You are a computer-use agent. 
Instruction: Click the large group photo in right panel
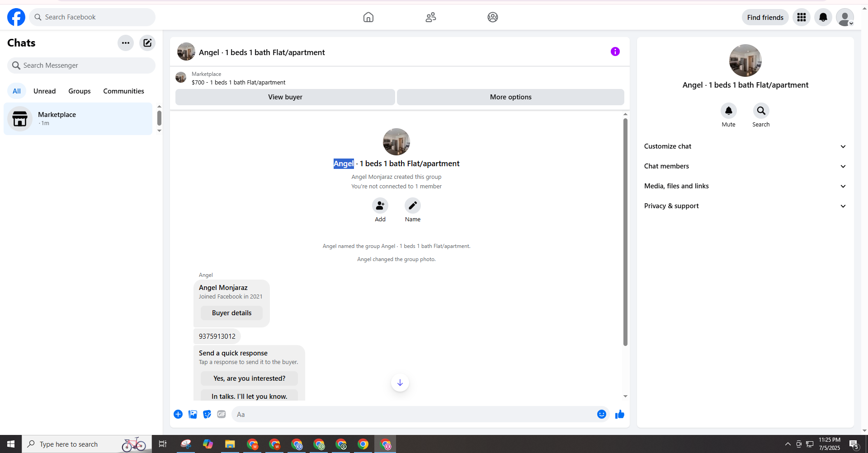(745, 61)
